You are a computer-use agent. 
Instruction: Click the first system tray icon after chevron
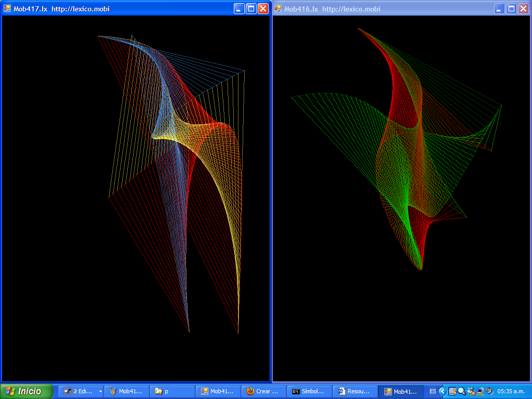click(452, 391)
